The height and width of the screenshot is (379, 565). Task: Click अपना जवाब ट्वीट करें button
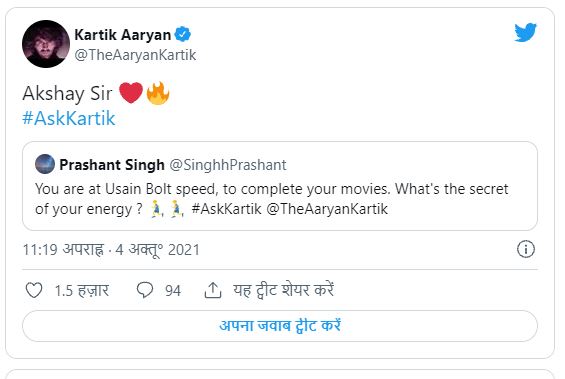tap(280, 326)
